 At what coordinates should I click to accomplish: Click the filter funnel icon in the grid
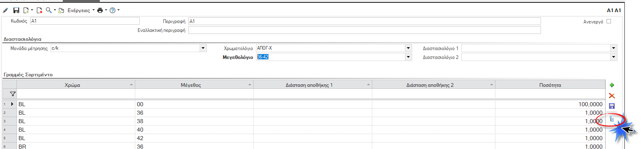click(x=13, y=94)
